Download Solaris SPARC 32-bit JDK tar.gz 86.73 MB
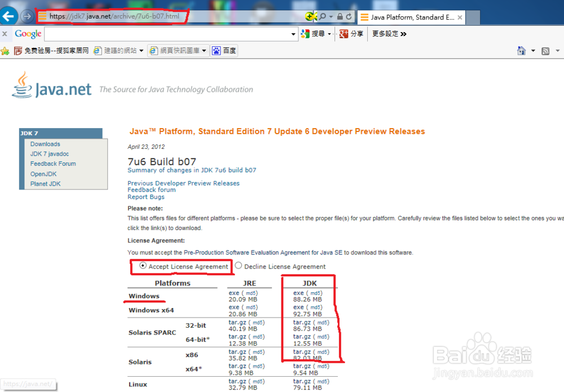The image size is (564, 392). tap(302, 323)
